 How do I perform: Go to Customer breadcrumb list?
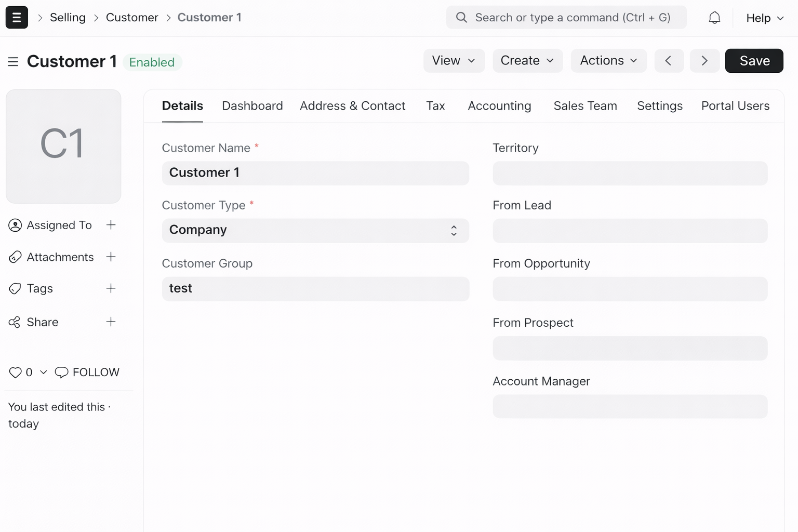click(132, 18)
